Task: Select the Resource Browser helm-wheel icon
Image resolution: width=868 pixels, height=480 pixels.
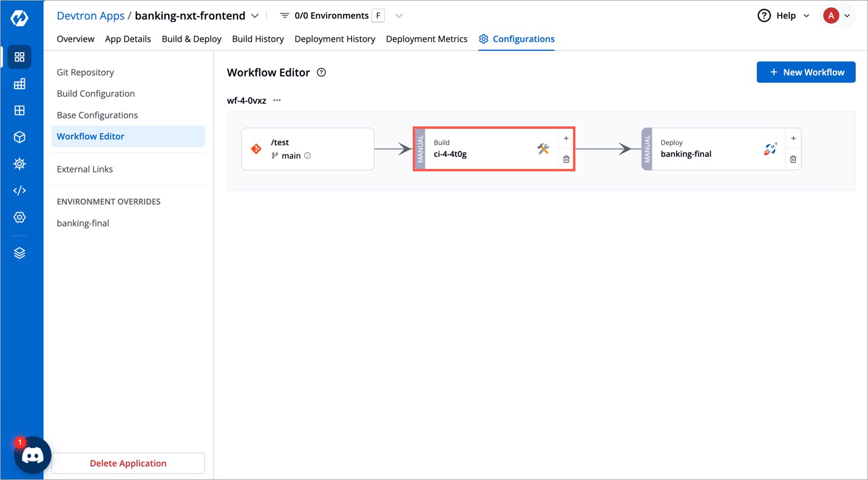Action: tap(19, 163)
